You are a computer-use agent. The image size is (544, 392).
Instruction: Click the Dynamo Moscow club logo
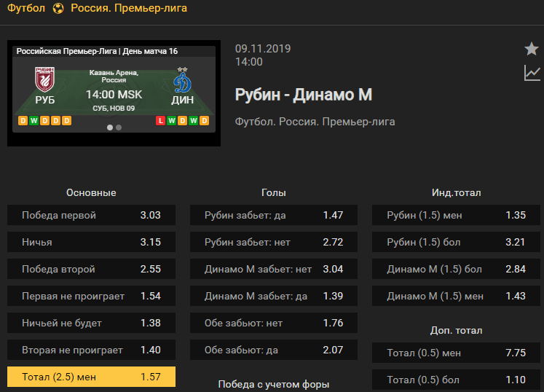[183, 80]
